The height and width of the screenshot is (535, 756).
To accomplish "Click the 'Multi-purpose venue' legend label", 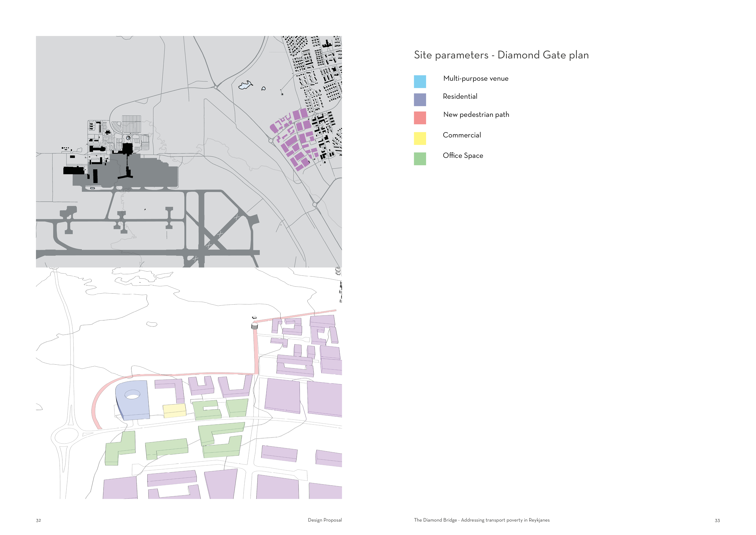I will pos(476,78).
